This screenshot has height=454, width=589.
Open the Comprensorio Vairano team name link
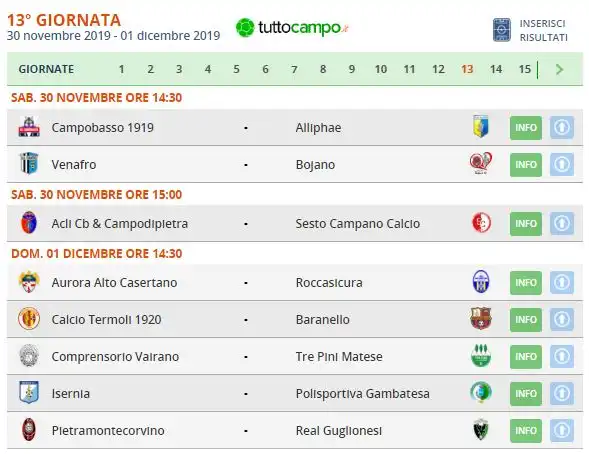(115, 357)
